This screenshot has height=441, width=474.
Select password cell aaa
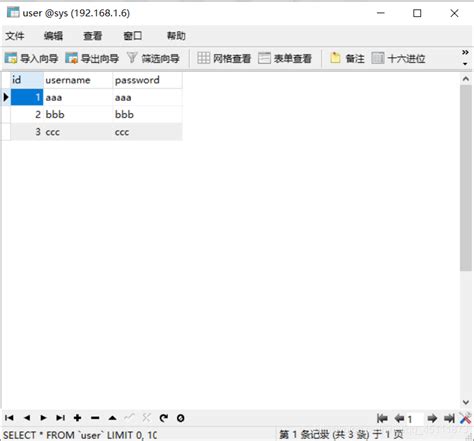pyautogui.click(x=147, y=97)
